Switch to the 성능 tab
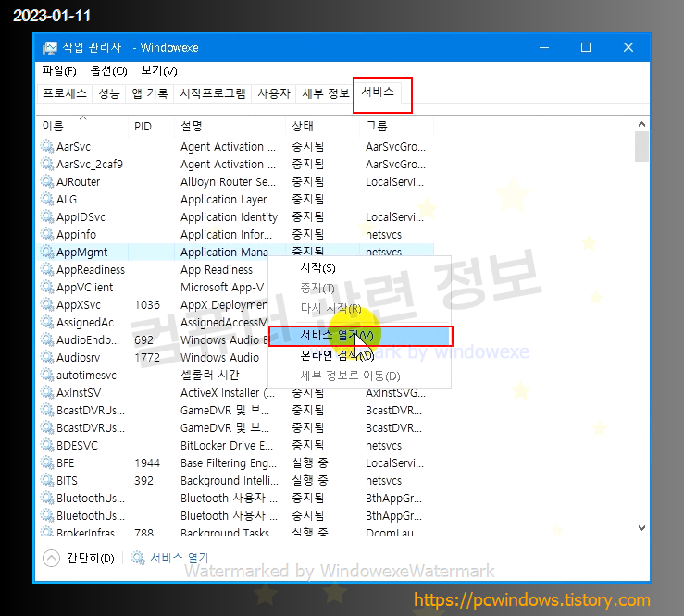 pos(109,93)
